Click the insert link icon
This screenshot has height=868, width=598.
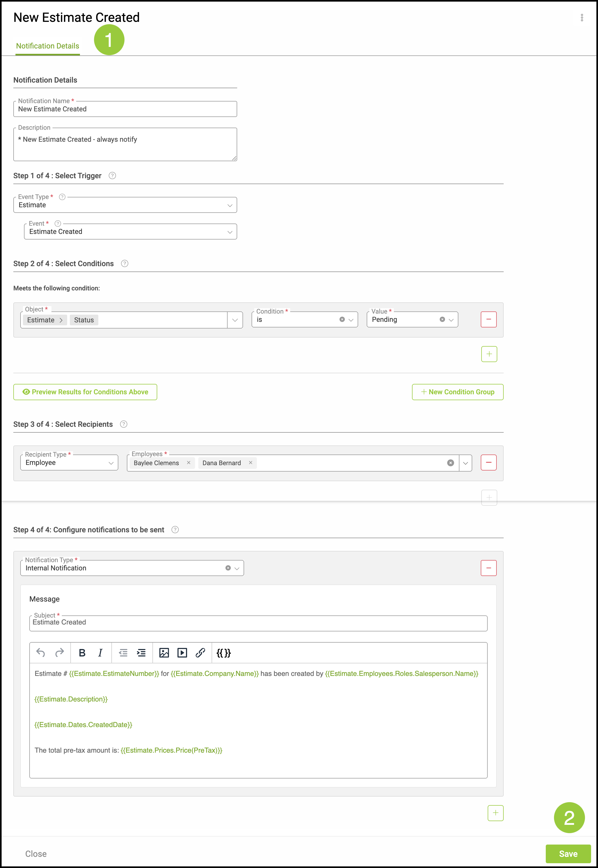pyautogui.click(x=200, y=653)
